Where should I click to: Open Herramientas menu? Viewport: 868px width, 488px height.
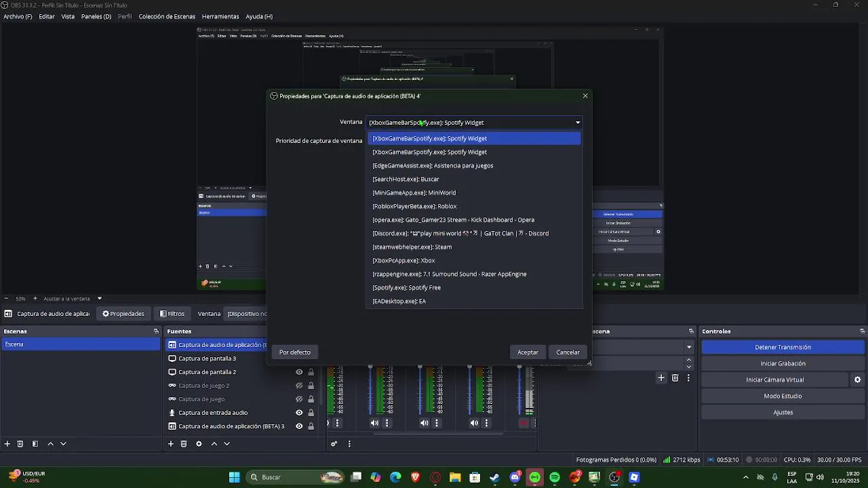pos(220,16)
